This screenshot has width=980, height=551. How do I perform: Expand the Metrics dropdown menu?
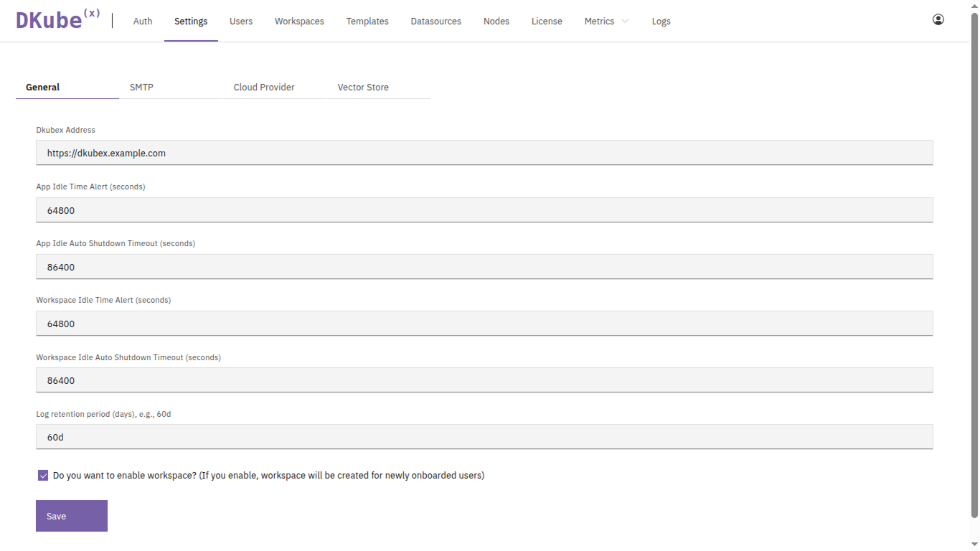click(606, 22)
